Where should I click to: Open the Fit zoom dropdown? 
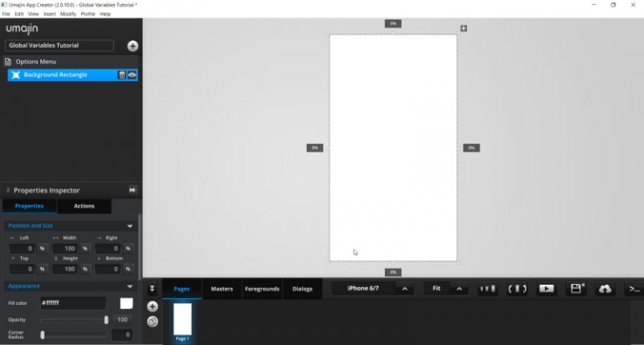point(460,289)
